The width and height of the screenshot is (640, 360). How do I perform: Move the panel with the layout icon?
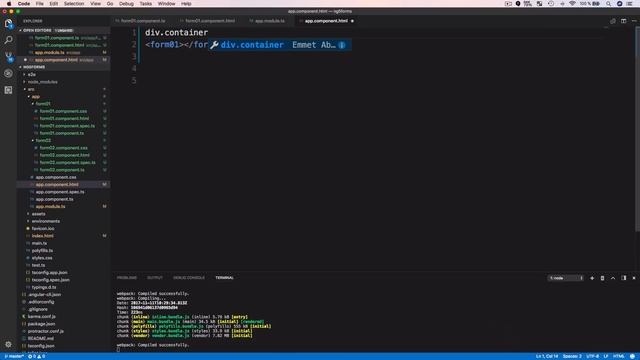pos(623,278)
